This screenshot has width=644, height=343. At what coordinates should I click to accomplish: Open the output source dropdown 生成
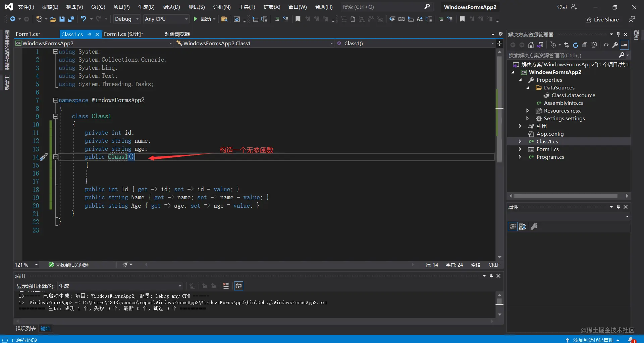point(120,286)
